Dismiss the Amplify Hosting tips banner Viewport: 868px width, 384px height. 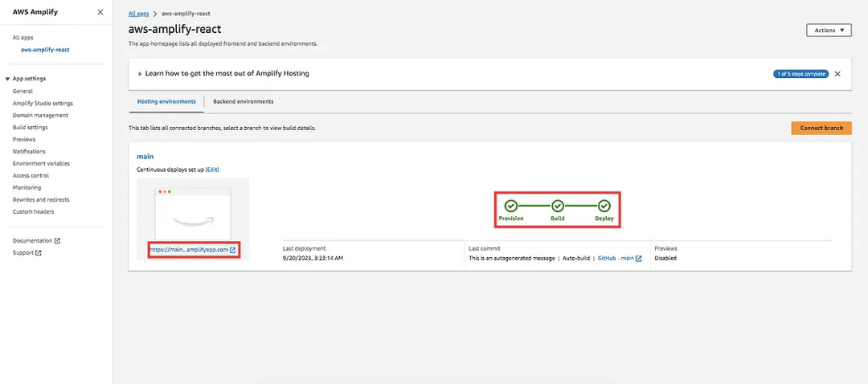[x=837, y=74]
